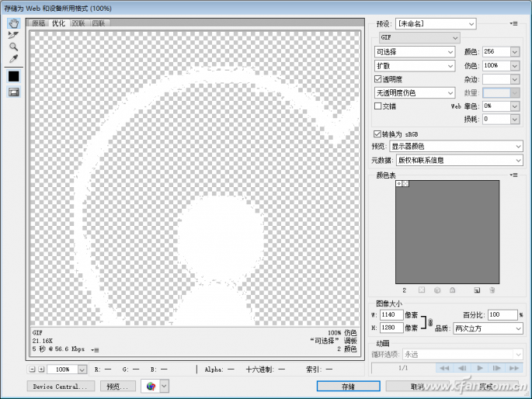Click the browser preview icon

tap(151, 386)
